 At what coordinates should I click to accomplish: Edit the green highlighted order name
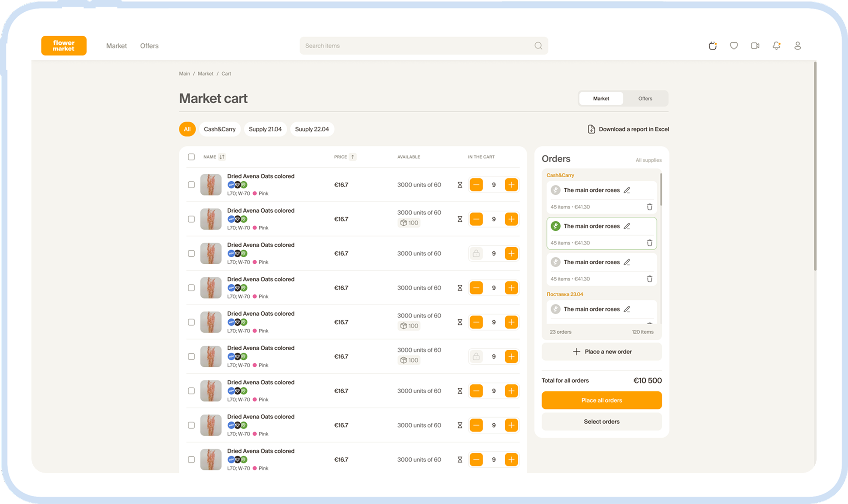coord(627,226)
